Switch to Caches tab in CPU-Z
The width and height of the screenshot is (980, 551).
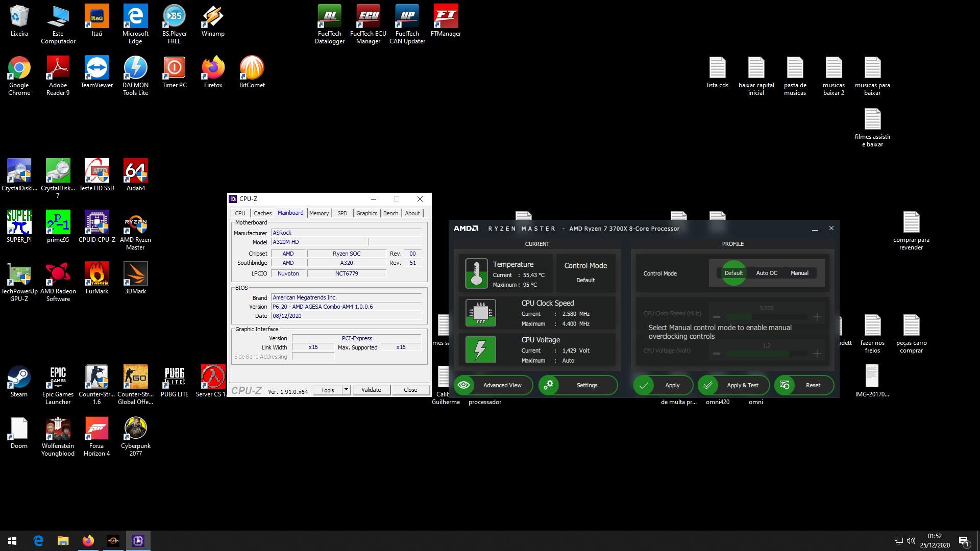click(262, 213)
